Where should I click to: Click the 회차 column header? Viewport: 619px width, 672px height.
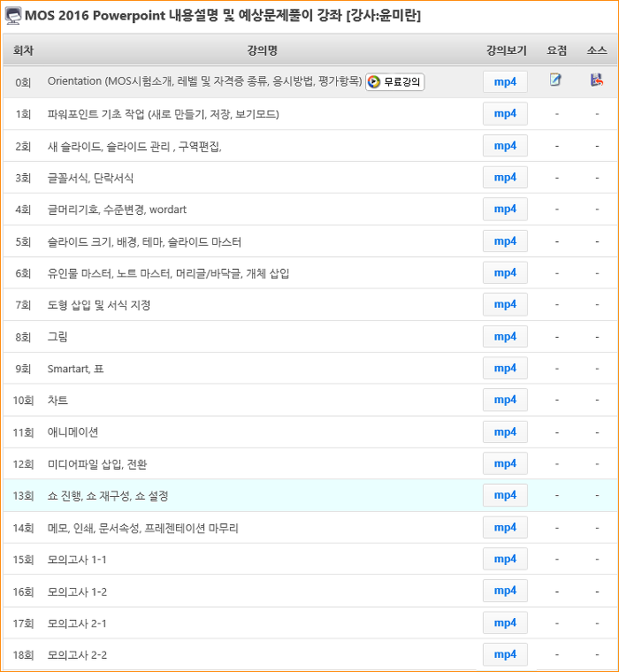coord(23,50)
